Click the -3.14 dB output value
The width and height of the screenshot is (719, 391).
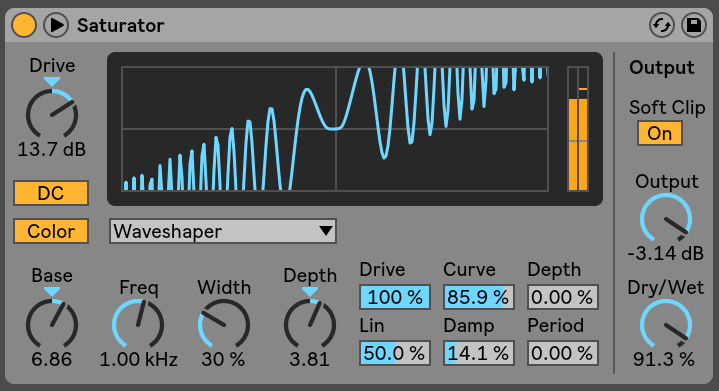[666, 253]
